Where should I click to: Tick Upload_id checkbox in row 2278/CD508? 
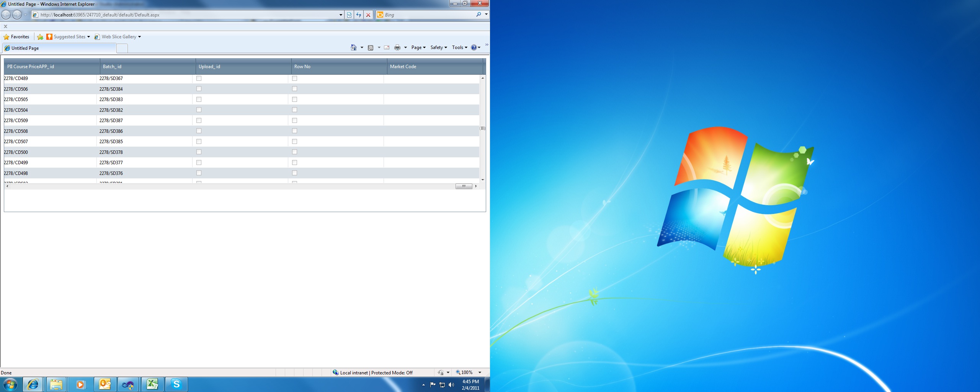click(199, 131)
